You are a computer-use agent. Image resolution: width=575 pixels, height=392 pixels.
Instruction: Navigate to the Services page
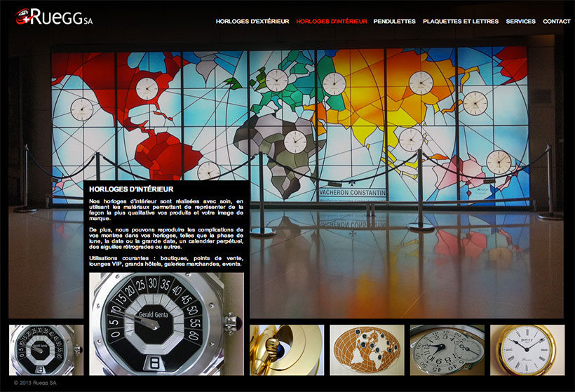point(521,21)
